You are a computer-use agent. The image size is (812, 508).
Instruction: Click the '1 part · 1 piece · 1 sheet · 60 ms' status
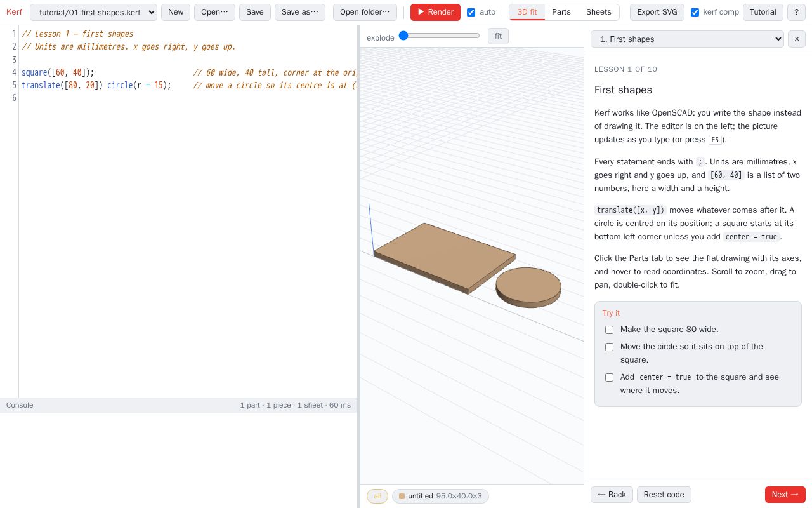click(x=295, y=405)
